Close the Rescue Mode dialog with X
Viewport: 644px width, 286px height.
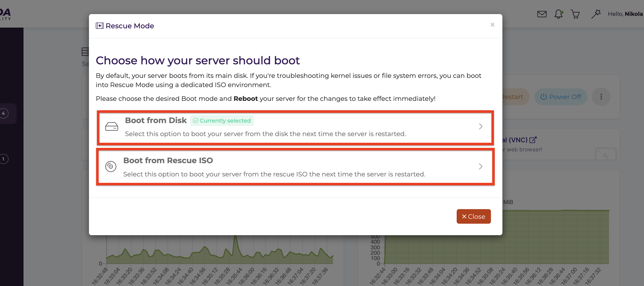coord(492,25)
